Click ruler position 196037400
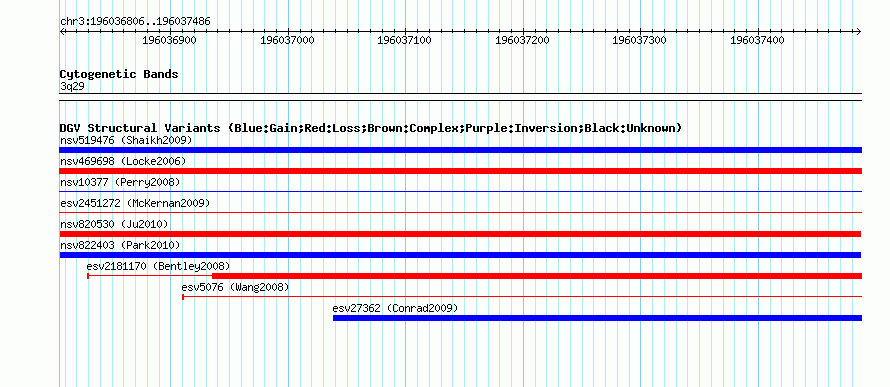890x387 pixels. coord(757,40)
